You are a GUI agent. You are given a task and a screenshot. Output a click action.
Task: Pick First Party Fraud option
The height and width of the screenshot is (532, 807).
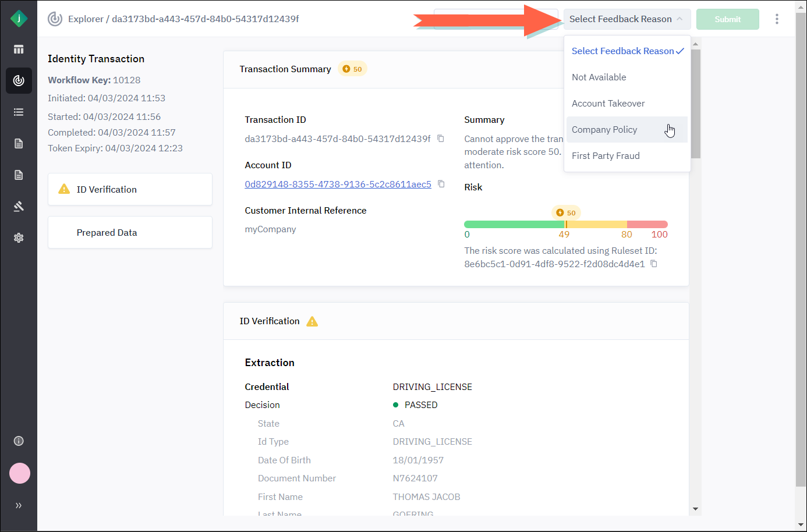(606, 156)
